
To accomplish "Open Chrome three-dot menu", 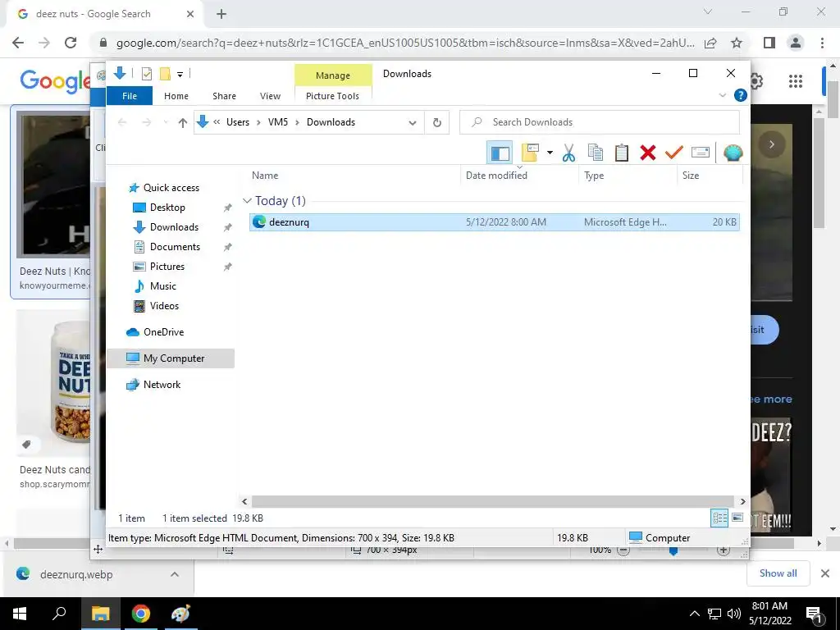I will 822,43.
